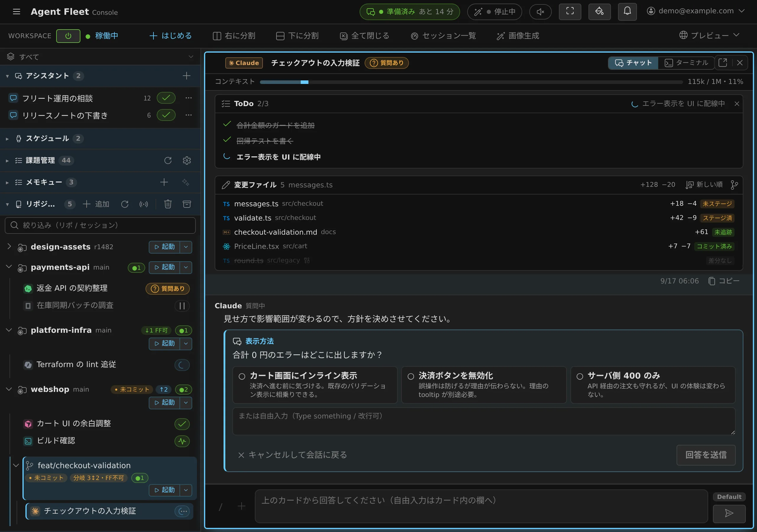Click the mute sound icon in header
This screenshot has height=532, width=757.
[540, 12]
